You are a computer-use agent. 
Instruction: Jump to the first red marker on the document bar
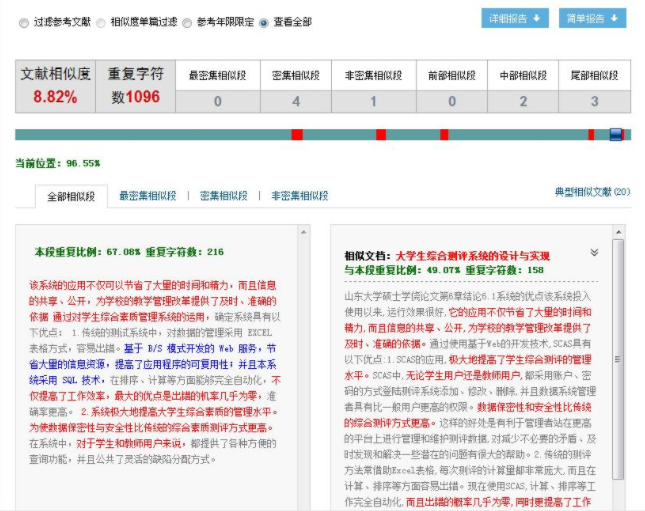[297, 134]
